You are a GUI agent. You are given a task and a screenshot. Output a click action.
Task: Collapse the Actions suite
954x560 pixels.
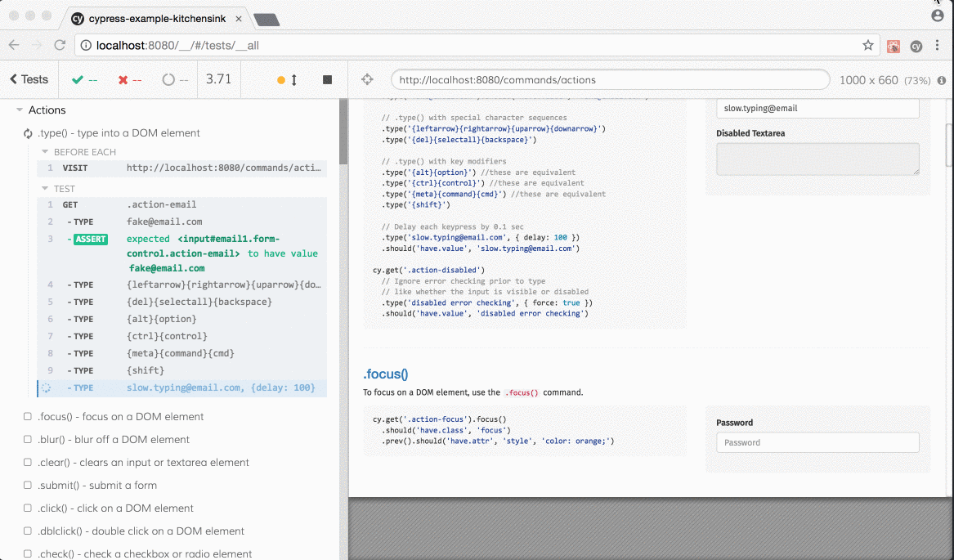(20, 110)
